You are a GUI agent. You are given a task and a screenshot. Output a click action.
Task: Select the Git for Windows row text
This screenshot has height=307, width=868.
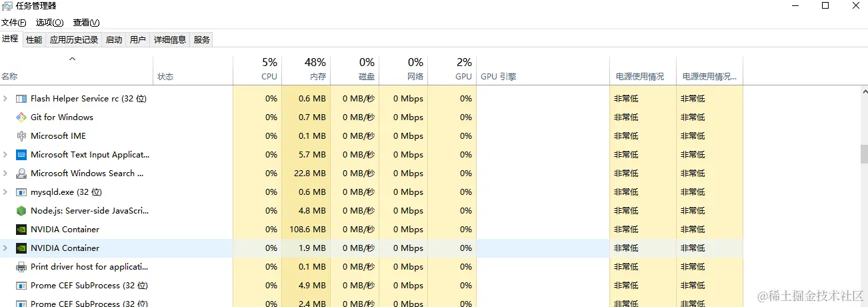coord(62,117)
